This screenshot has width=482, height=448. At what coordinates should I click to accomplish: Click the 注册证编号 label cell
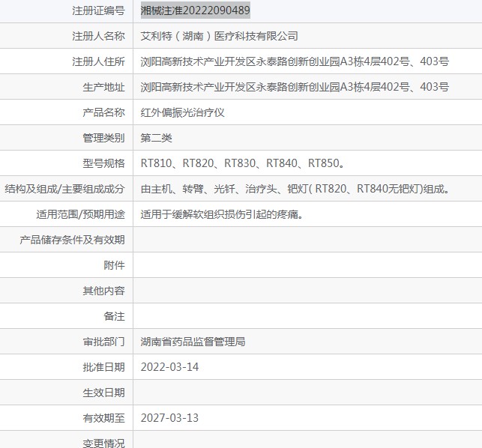pos(67,10)
